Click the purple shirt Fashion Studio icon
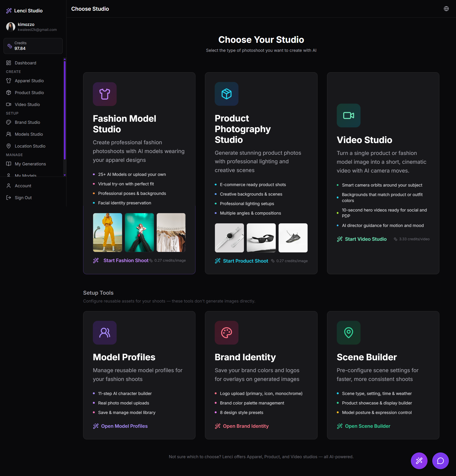Image resolution: width=456 pixels, height=476 pixels. tap(104, 94)
